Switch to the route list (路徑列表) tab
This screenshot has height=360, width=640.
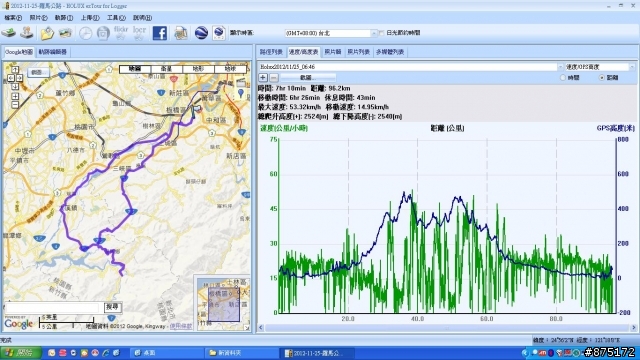pos(271,52)
